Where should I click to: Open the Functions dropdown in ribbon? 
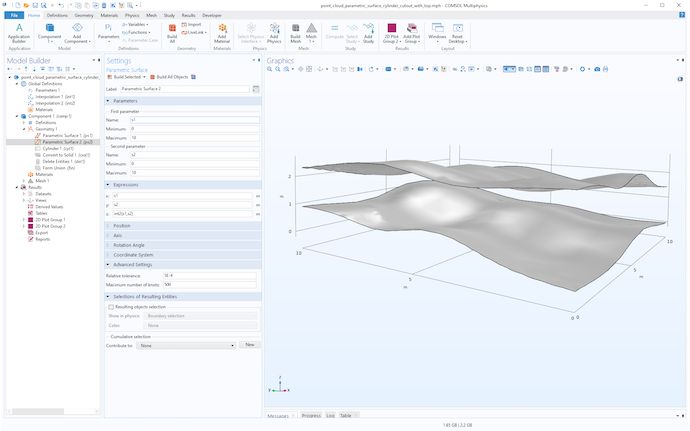tap(136, 33)
